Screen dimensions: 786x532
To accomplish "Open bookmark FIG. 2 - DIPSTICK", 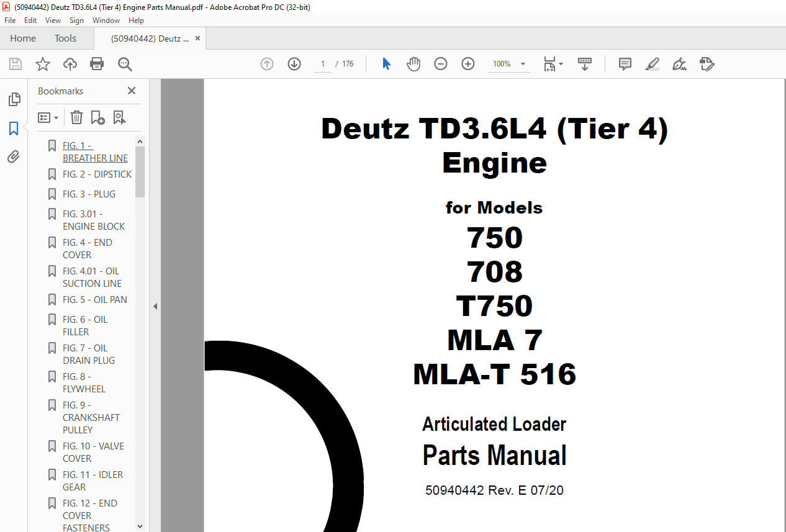I will [x=97, y=174].
